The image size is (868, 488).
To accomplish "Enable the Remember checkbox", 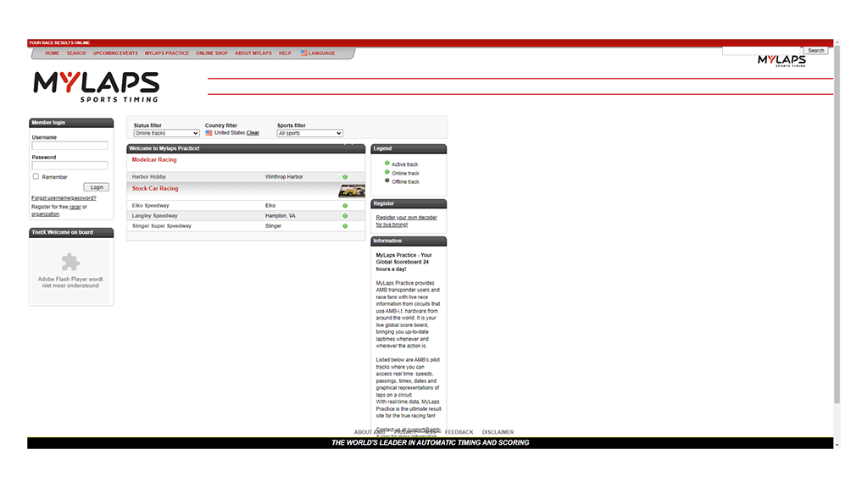I will click(x=36, y=177).
